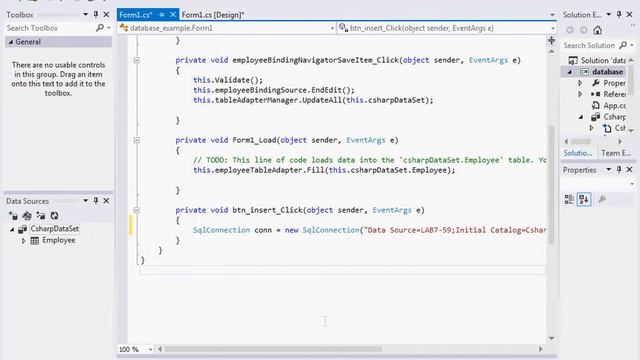
Task: Toggle pin on Form1.cs tab
Action: (162, 15)
